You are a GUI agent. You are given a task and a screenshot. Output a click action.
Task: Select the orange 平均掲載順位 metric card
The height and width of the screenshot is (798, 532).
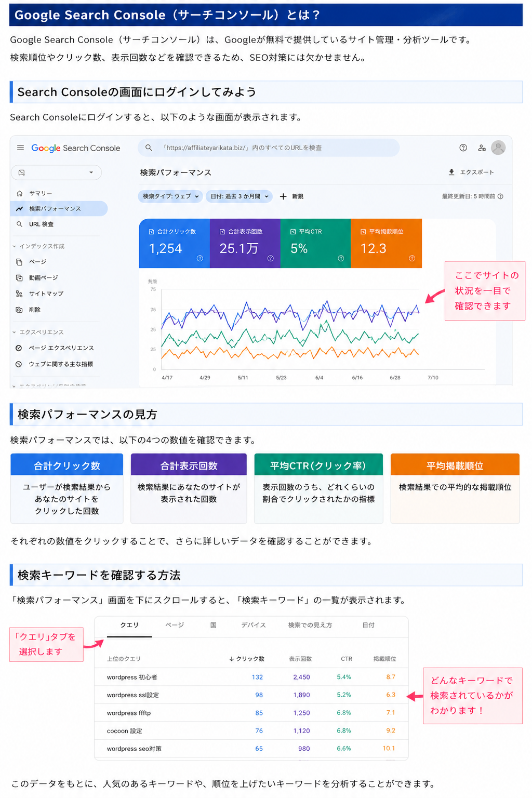click(x=387, y=243)
